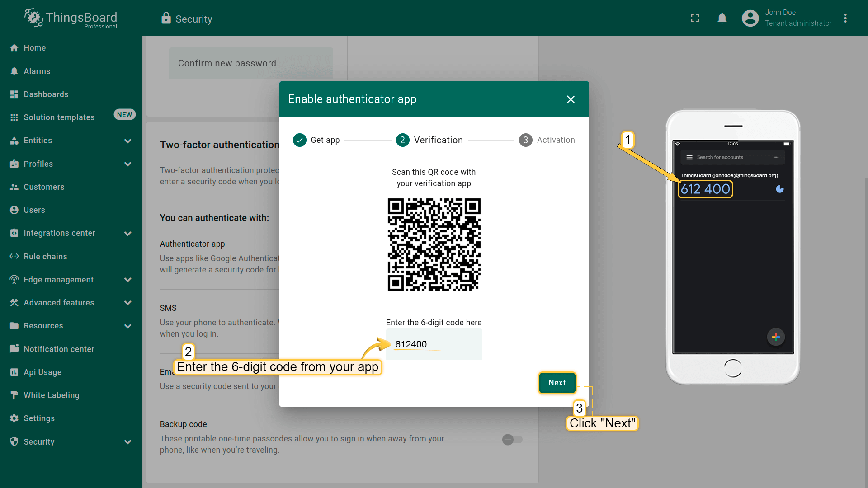This screenshot has height=488, width=868.
Task: Toggle the Backup code switch
Action: [x=512, y=439]
